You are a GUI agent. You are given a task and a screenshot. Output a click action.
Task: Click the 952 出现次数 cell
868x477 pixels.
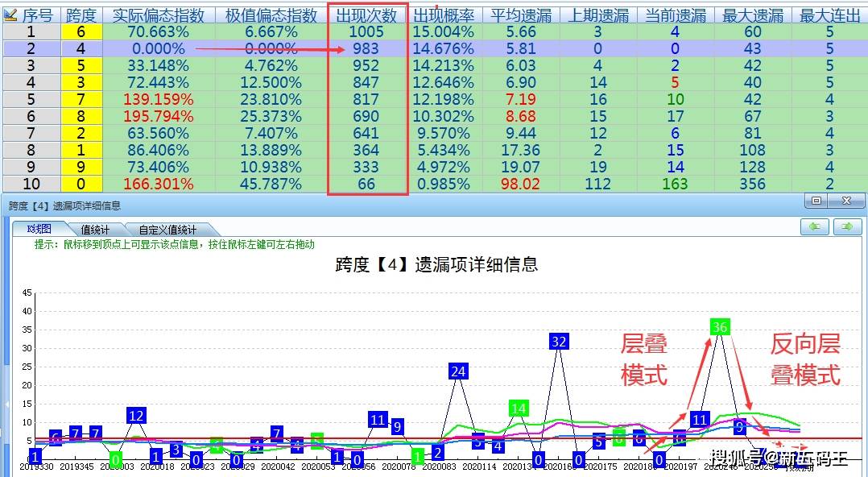coord(366,66)
